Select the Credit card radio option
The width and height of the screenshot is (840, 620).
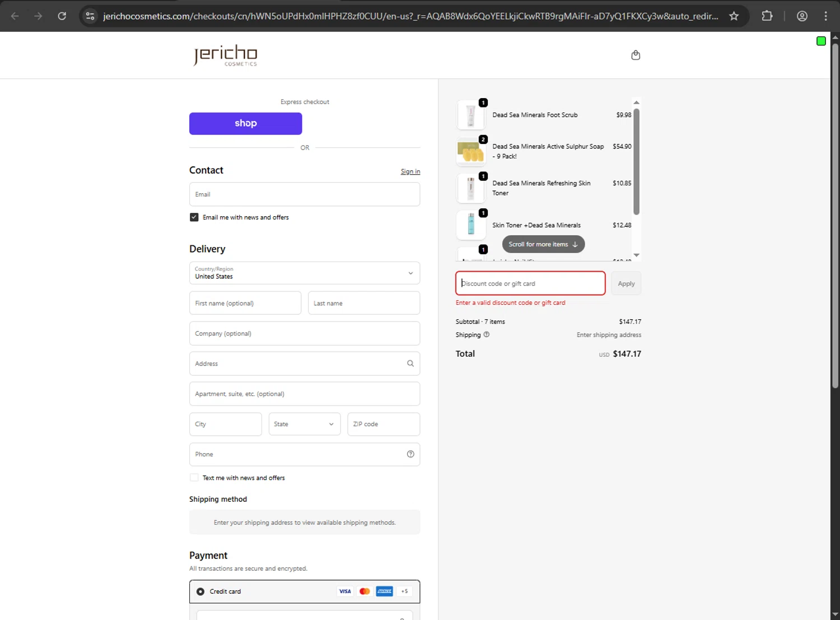(200, 591)
